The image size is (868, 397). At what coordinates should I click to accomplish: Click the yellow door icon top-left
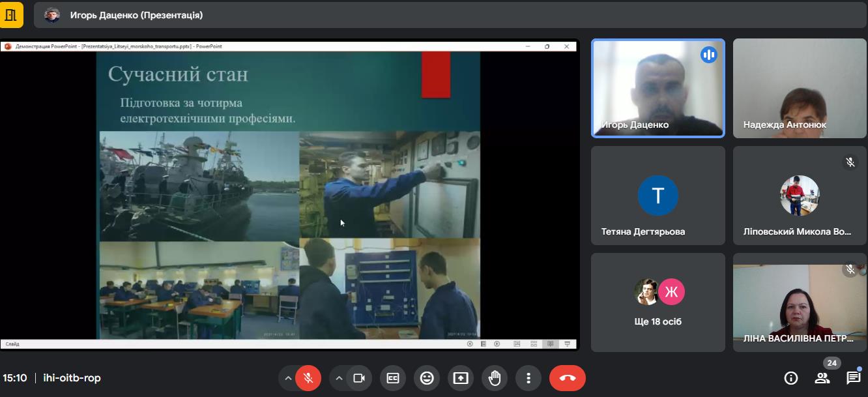pos(11,15)
